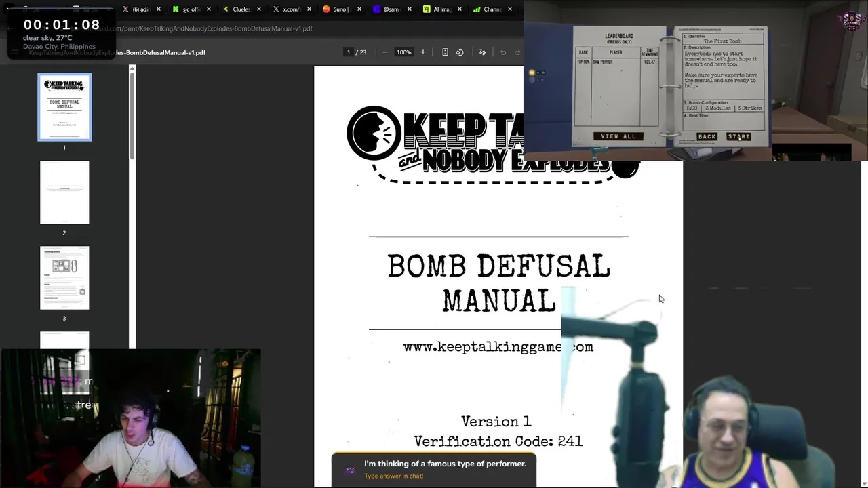Click 'Verification Code: 241' text in PDF
The image size is (868, 488).
498,441
